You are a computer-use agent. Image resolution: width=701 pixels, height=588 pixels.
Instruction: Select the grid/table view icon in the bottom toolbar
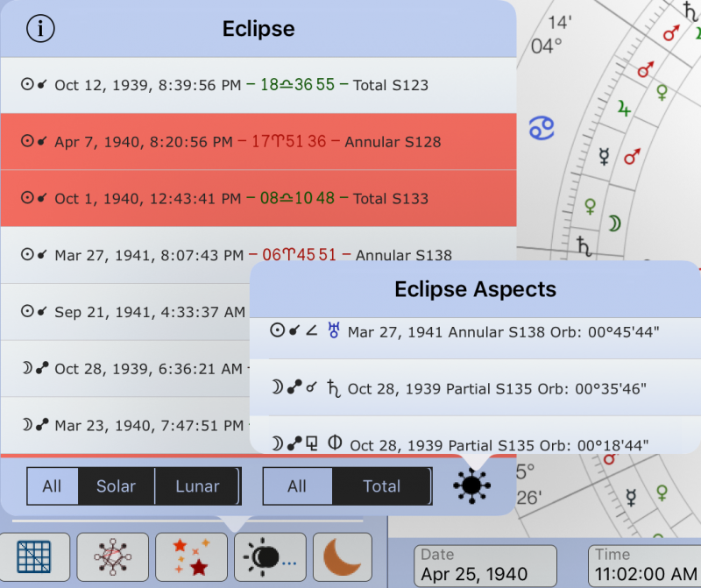click(33, 557)
